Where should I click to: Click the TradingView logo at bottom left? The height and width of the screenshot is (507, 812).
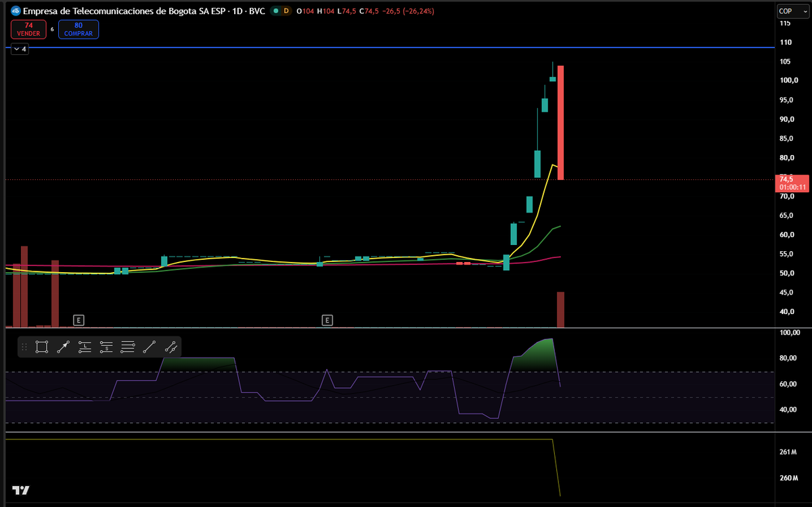(21, 491)
